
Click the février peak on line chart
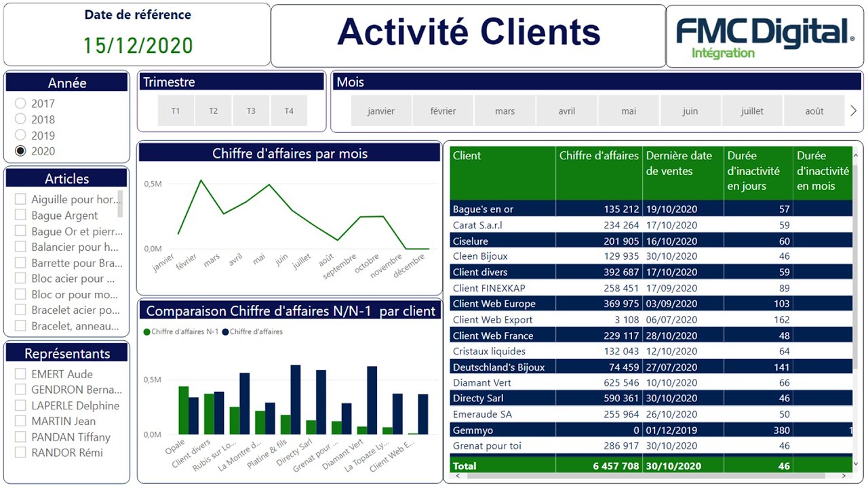coord(201,180)
